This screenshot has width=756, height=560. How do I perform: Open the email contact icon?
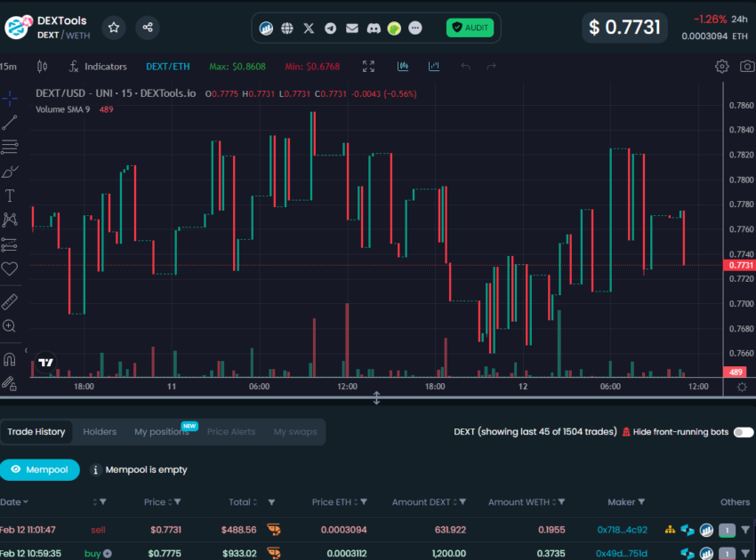coord(352,28)
